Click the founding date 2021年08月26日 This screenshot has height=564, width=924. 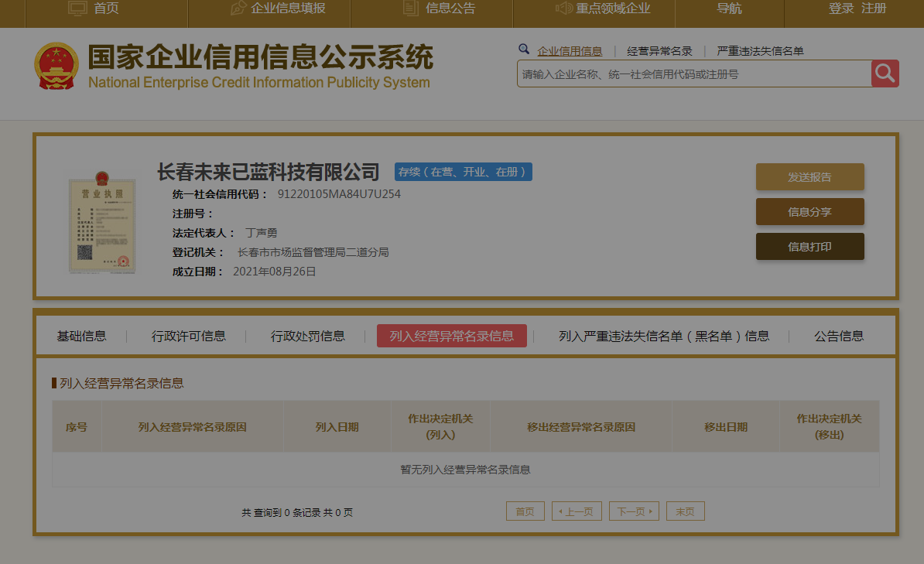pos(275,272)
